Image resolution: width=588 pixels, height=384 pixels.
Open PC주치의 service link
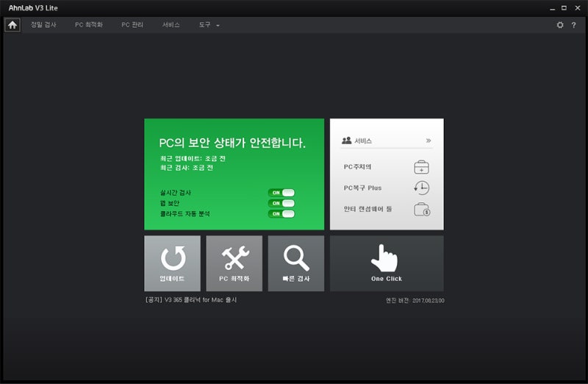357,167
